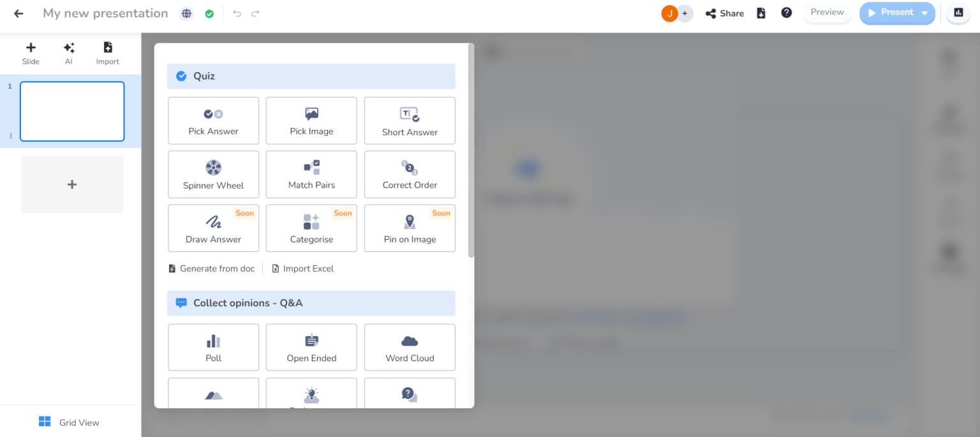The height and width of the screenshot is (437, 980).
Task: Add a Match Pairs quiz slide
Action: click(x=311, y=174)
